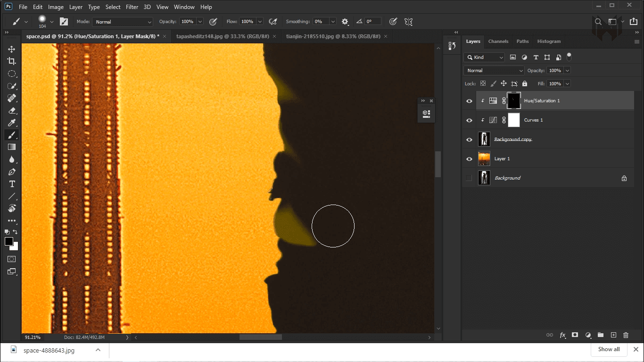Select the Hand tool
Image resolution: width=644 pixels, height=362 pixels.
[12, 208]
